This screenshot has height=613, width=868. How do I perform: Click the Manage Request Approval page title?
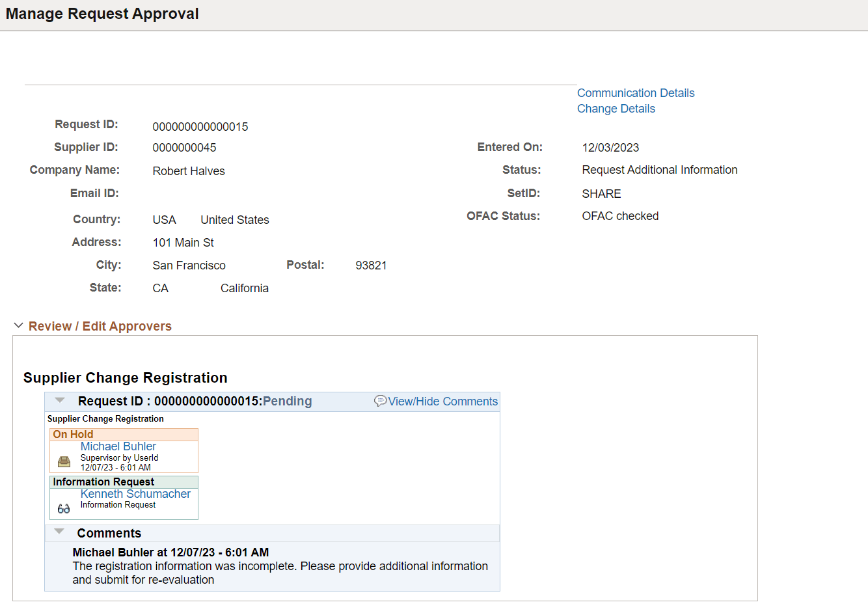(102, 14)
